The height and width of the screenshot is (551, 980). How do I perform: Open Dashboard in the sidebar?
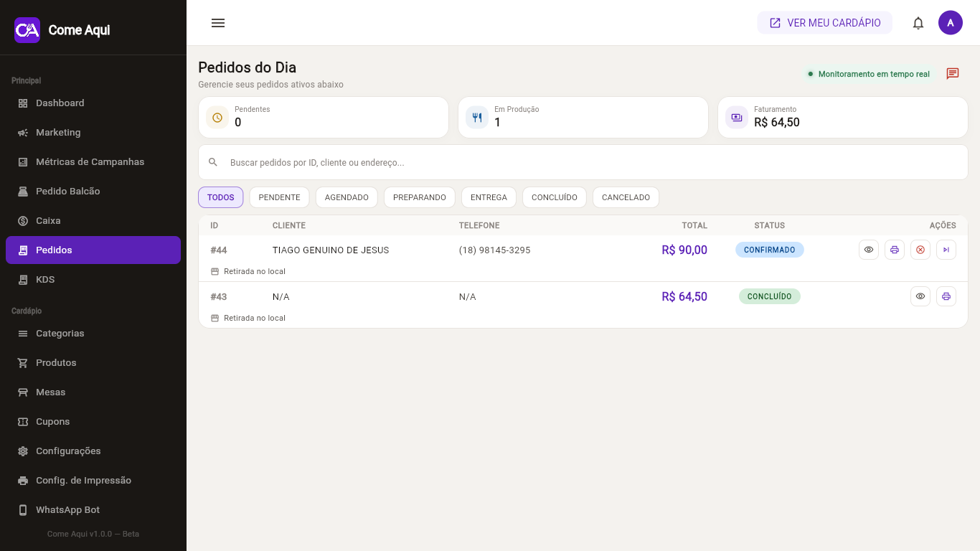pos(93,103)
